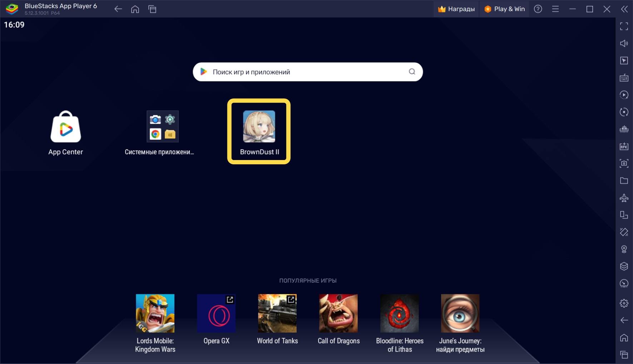Go to home via top bar icon
Image resolution: width=633 pixels, height=364 pixels.
pyautogui.click(x=135, y=9)
